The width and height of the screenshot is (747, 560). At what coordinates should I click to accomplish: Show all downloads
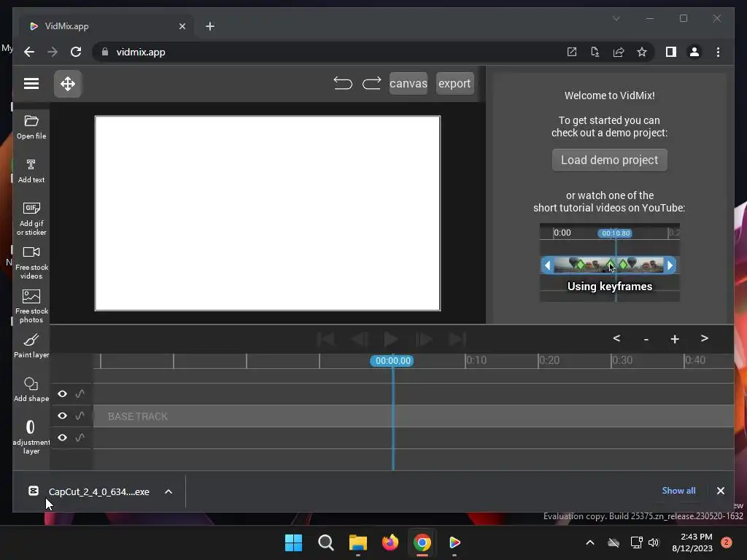(x=678, y=491)
